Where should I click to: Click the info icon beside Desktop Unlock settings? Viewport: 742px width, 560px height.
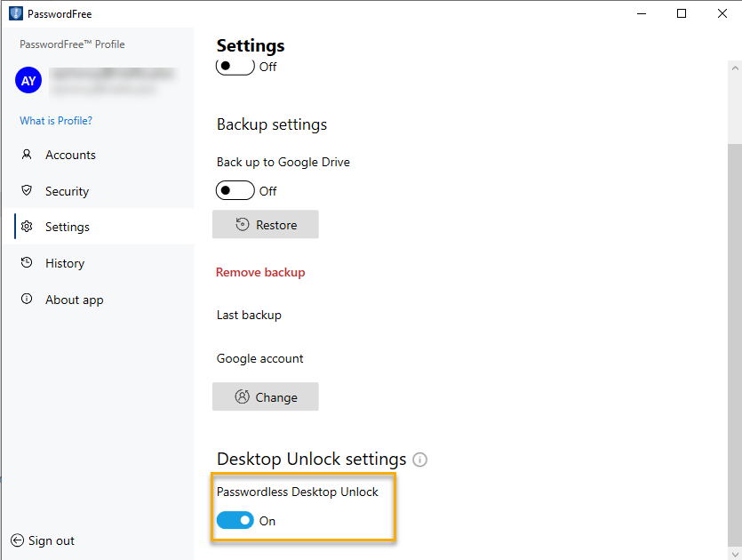420,460
